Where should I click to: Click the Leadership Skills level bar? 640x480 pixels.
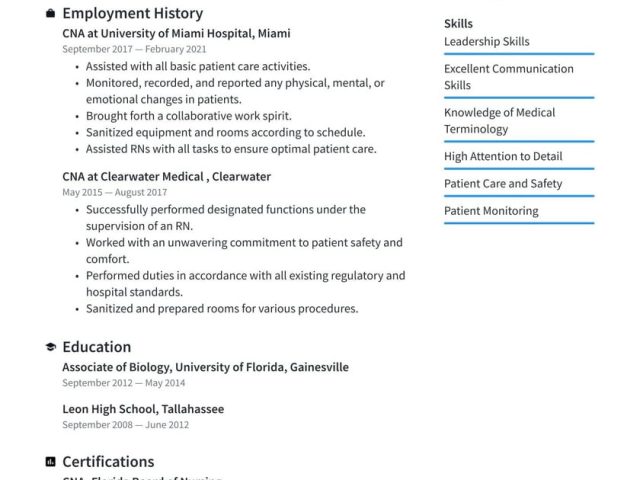tap(519, 54)
